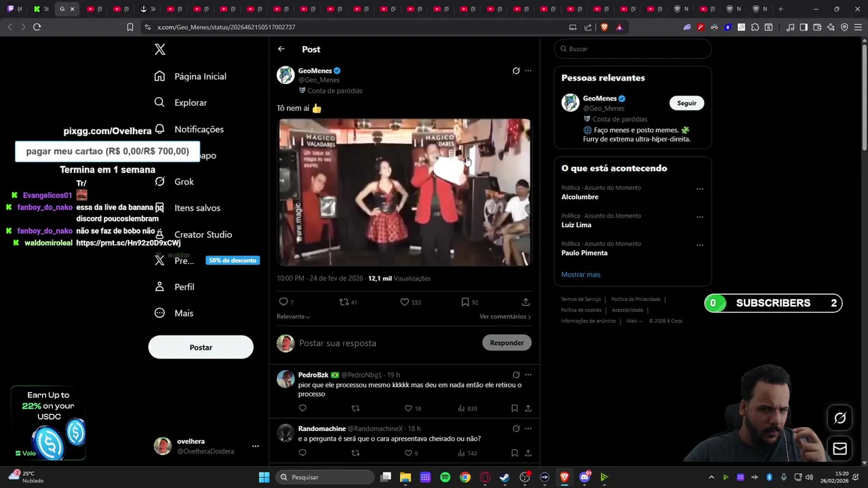
Task: Expand the Relevante sort dropdown
Action: (294, 317)
